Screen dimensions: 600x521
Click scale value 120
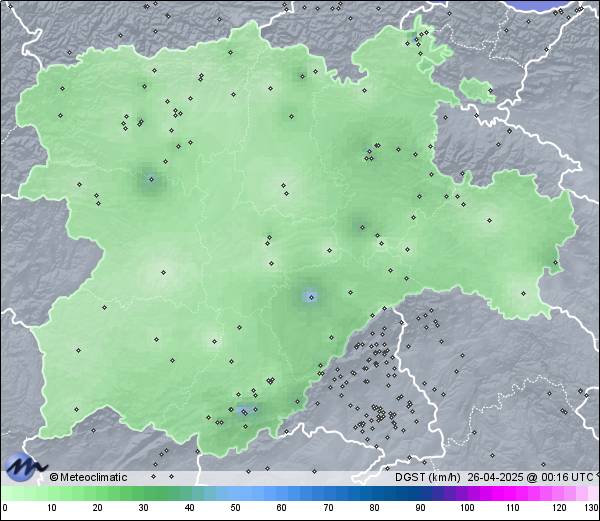(x=559, y=508)
